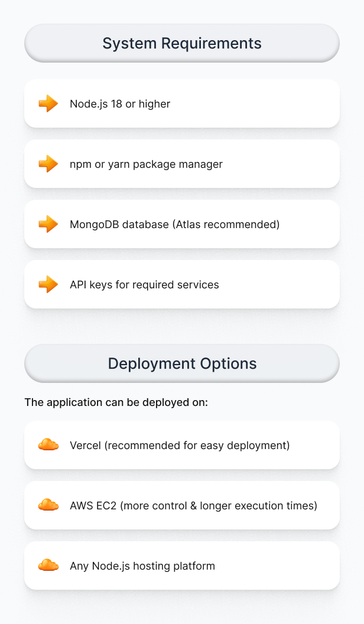Viewport: 364px width, 624px height.
Task: Click the arrow icon beside Node.js 18
Action: 48,103
